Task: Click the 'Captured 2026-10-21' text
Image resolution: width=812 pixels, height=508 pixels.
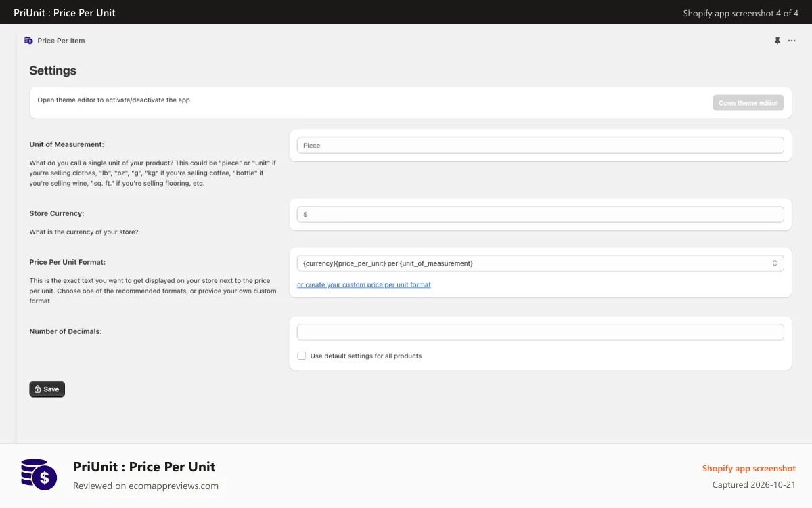Action: coord(754,485)
